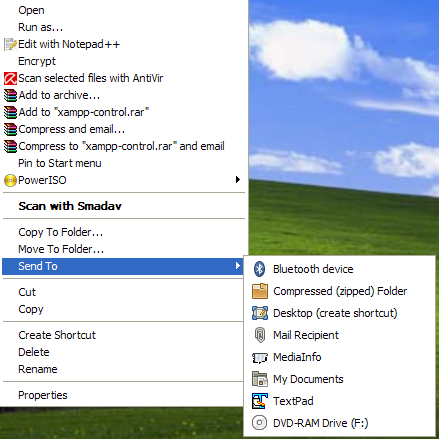Screen dimensions: 439x439
Task: Select Copy from the context menu
Action: tap(123, 309)
